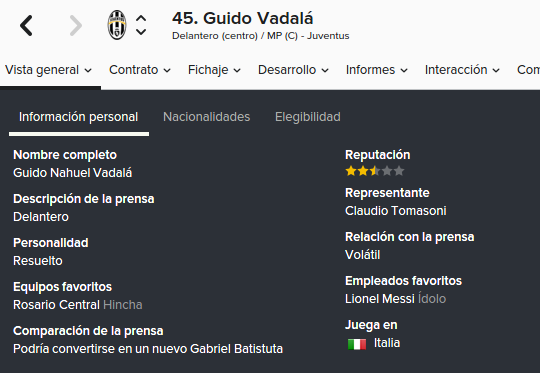Select next player with down chevron
This screenshot has height=373, width=540.
click(141, 32)
